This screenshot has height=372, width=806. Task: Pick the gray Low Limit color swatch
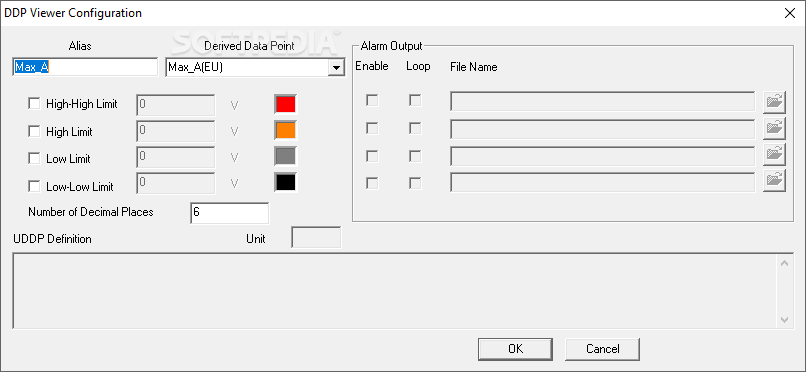click(x=286, y=156)
